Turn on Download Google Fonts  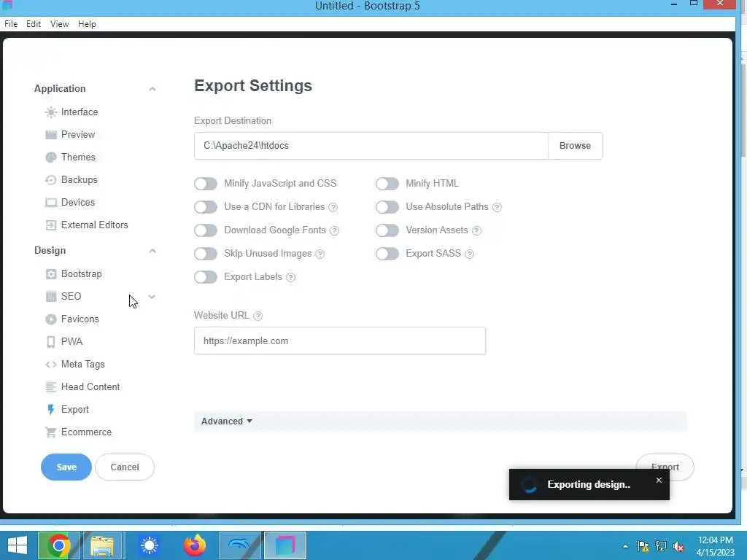pos(205,230)
